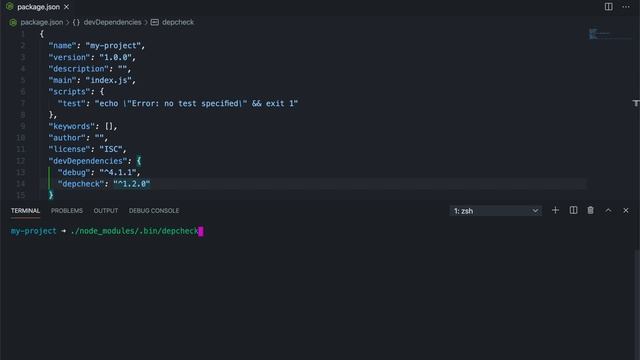Click the my-project terminal prompt
Image resolution: width=640 pixels, height=360 pixels.
pos(33,231)
